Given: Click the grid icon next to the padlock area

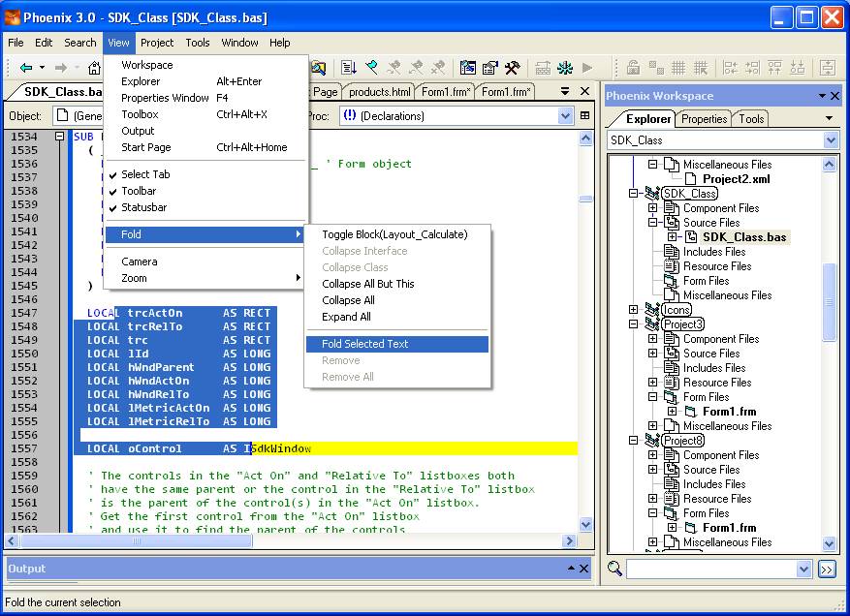Looking at the screenshot, I should pos(678,68).
